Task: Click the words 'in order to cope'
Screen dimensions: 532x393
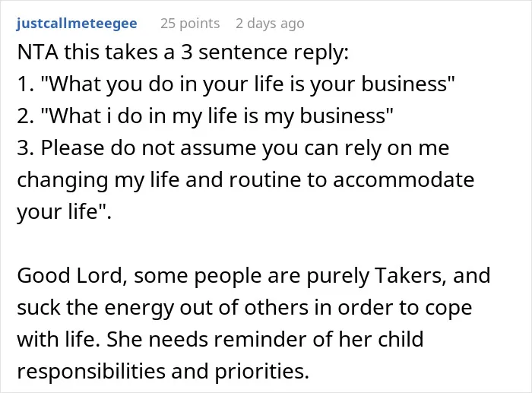Action: (x=393, y=308)
